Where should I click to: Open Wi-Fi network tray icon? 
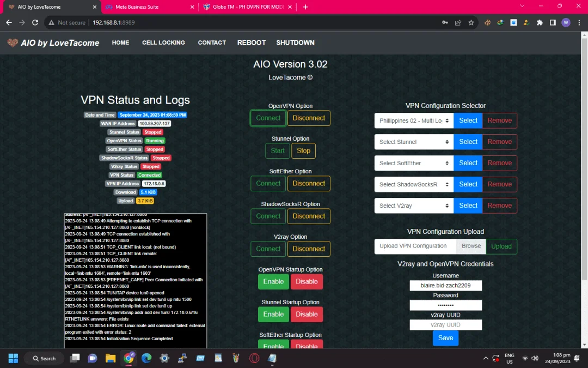(x=525, y=358)
